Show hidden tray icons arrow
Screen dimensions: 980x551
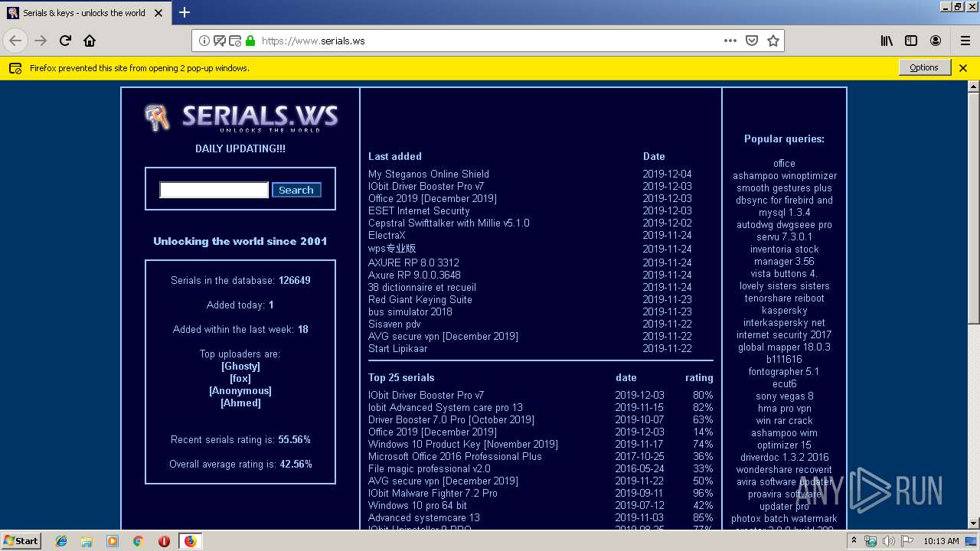point(856,541)
